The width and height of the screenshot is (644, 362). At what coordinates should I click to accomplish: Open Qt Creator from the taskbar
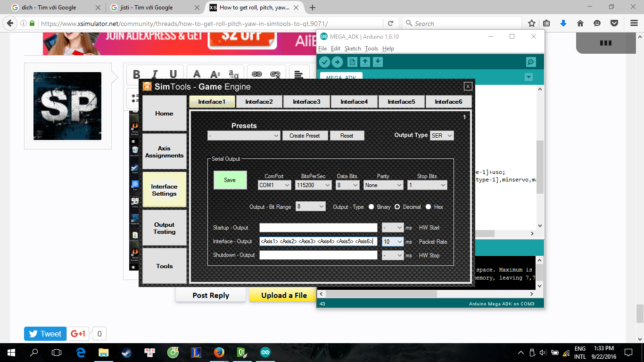point(242,352)
